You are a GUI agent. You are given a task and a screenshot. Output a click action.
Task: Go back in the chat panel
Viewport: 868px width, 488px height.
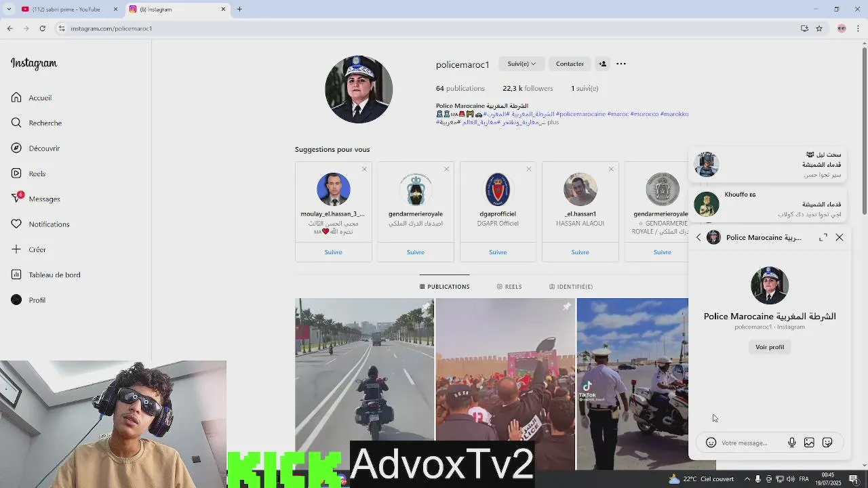tap(698, 237)
